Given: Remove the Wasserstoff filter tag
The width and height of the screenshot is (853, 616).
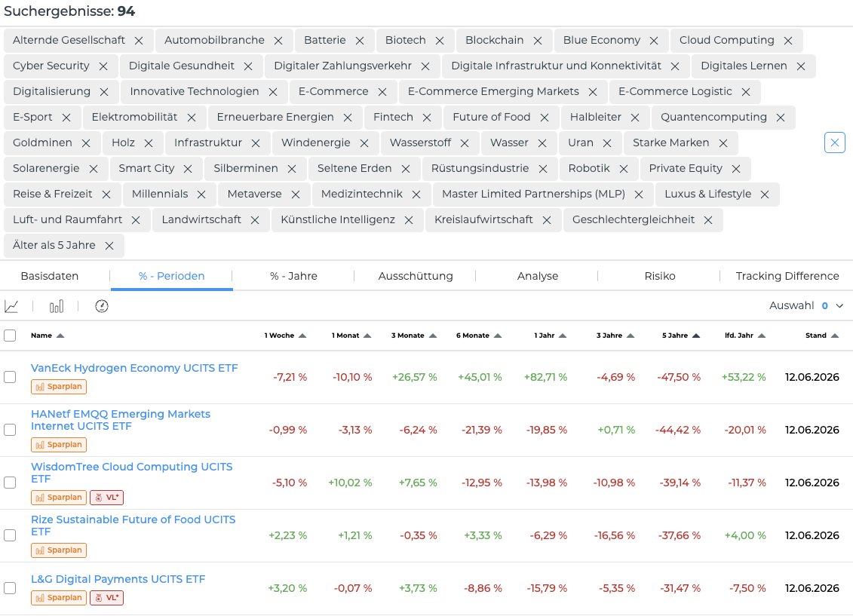Looking at the screenshot, I should (465, 143).
